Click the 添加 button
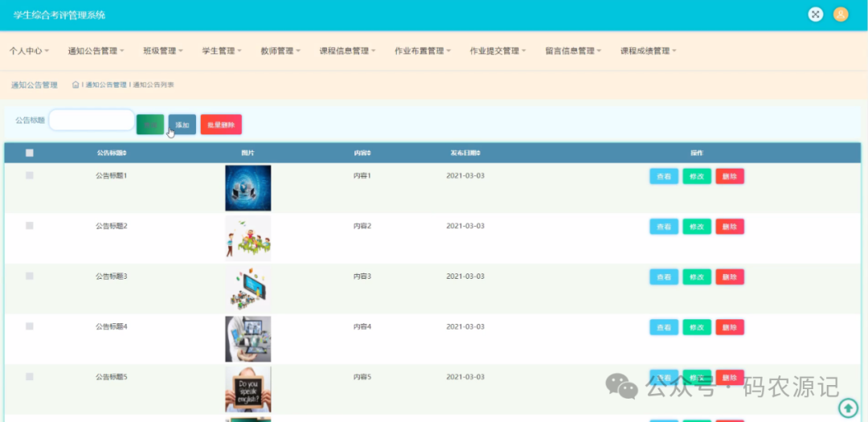 point(182,125)
